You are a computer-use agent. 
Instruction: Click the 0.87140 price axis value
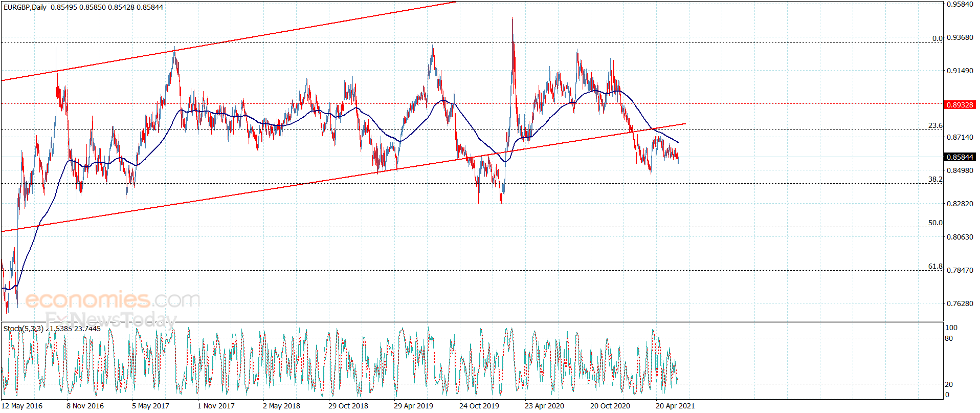click(x=960, y=137)
